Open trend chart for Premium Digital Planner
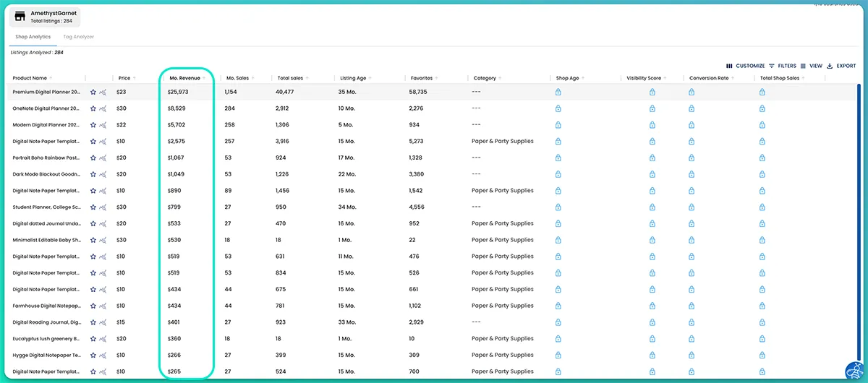 (x=103, y=92)
